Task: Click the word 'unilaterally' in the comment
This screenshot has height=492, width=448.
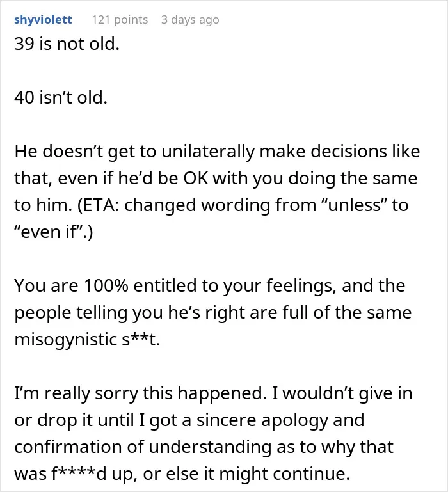Action: (208, 152)
